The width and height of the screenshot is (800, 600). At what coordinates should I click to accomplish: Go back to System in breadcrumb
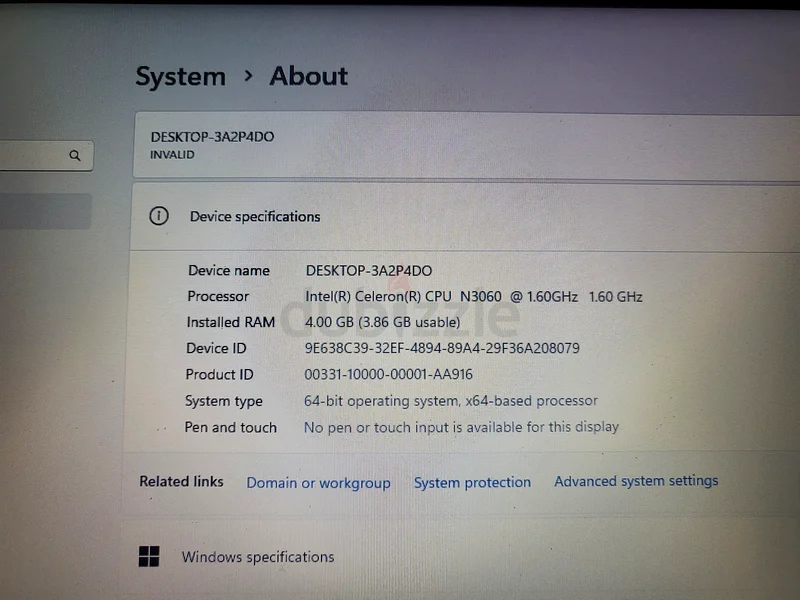[x=181, y=77]
